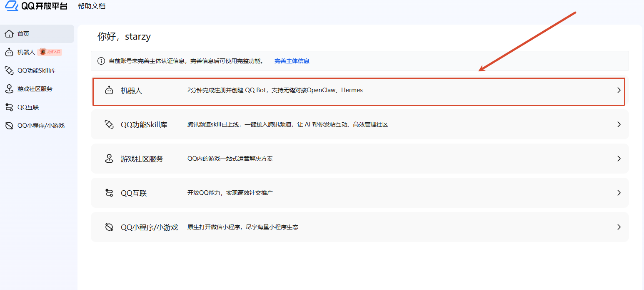
Task: Expand the QQ互联 card chevron
Action: tap(619, 193)
